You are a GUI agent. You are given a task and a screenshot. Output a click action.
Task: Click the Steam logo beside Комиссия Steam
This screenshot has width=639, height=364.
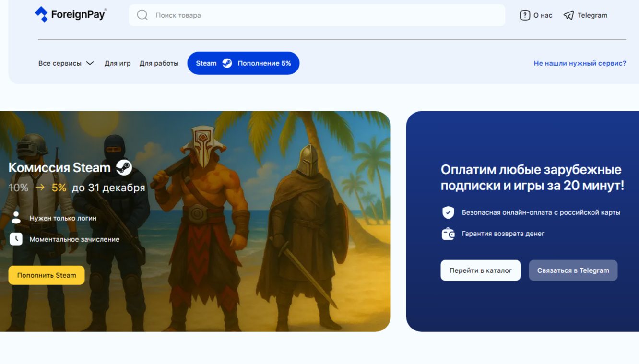(124, 167)
